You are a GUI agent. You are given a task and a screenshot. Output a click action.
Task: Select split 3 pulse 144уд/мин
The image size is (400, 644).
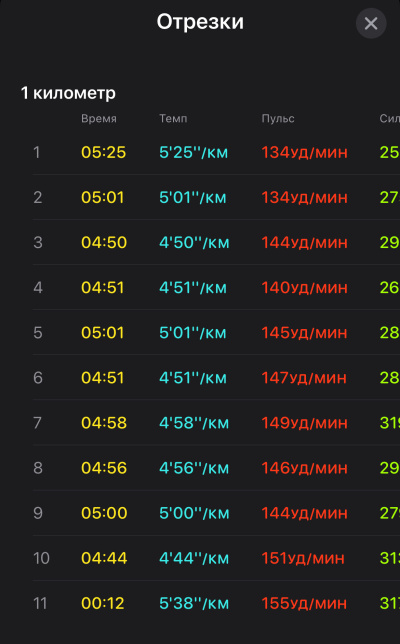pyautogui.click(x=305, y=243)
